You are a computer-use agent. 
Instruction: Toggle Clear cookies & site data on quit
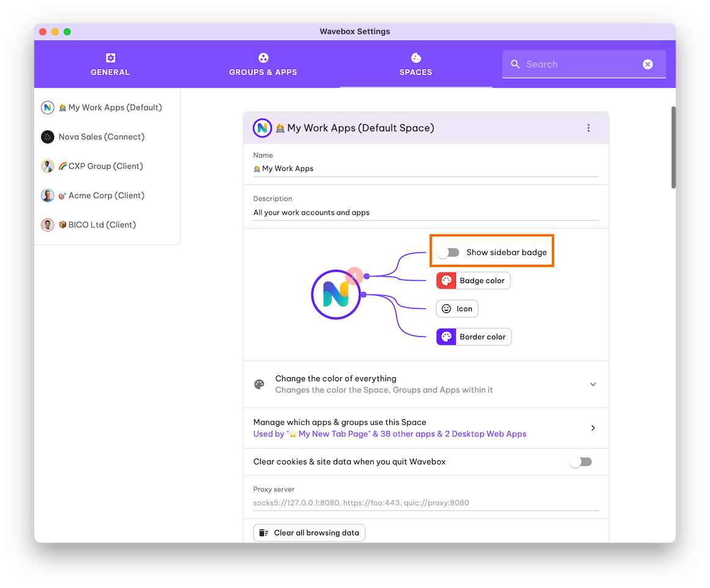[x=580, y=462]
